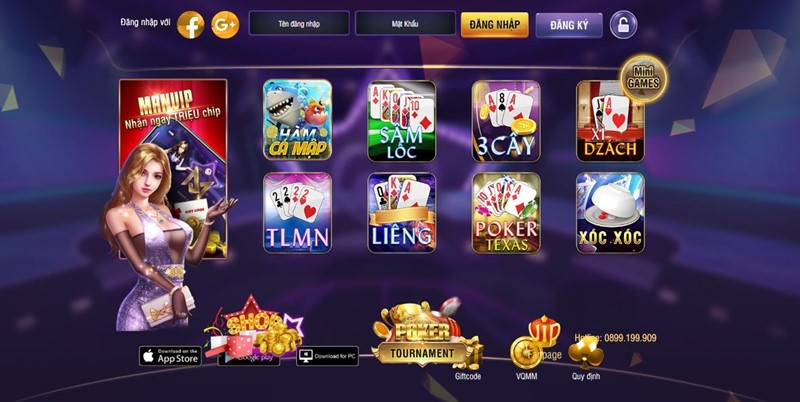Viewport: 800px width, 402px height.
Task: Download from the App Store badge
Action: pyautogui.click(x=170, y=356)
